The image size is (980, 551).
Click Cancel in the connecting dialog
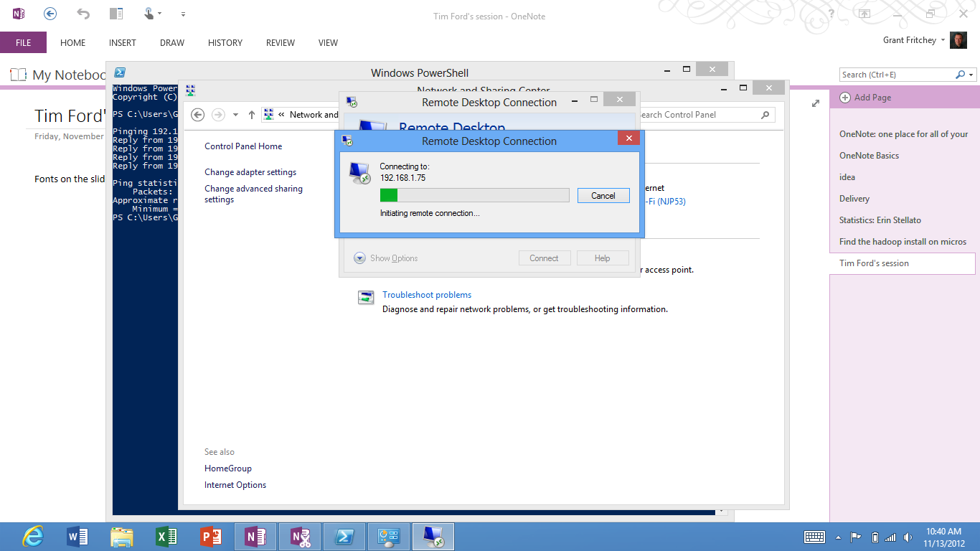point(603,196)
